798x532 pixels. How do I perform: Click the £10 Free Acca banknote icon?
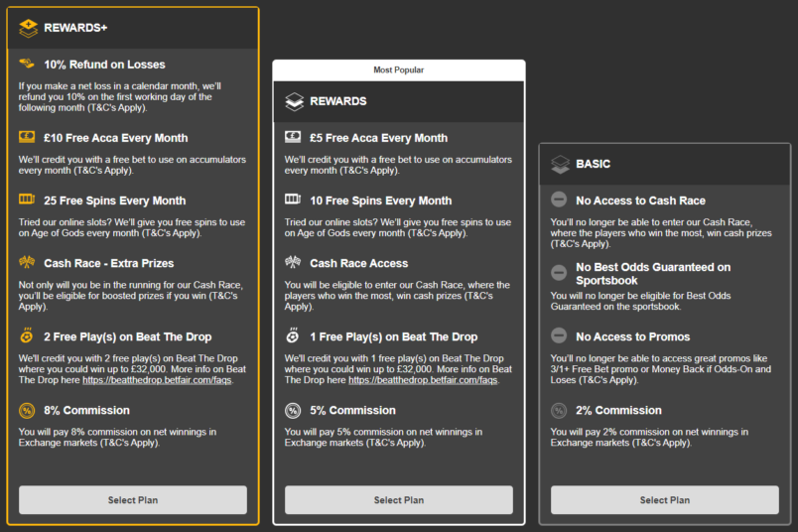[27, 136]
